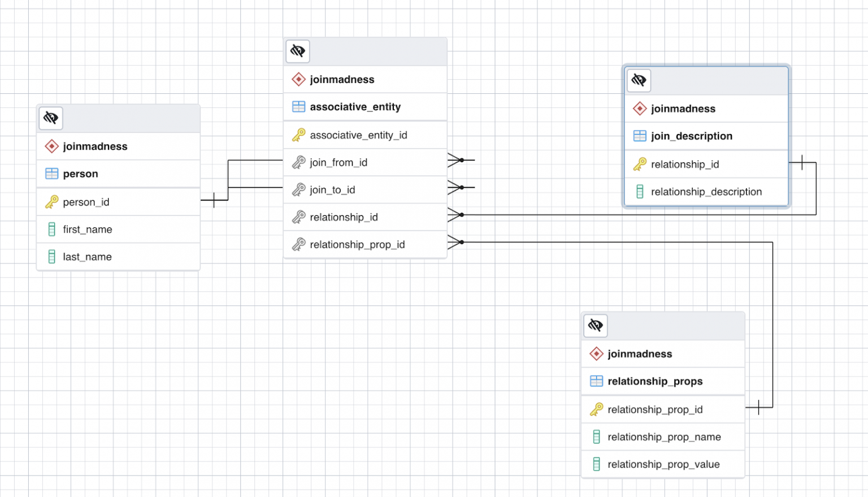The width and height of the screenshot is (868, 497).
Task: Toggle the eye icon on the relationship_props header
Action: 595,326
